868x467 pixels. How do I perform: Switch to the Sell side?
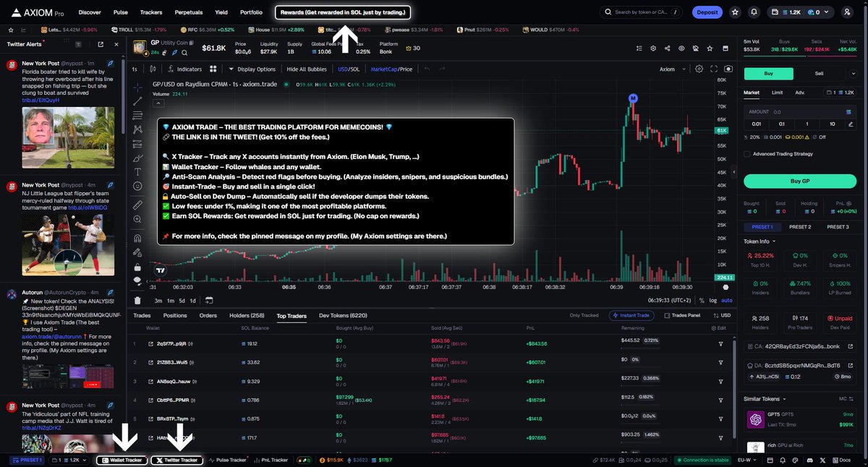pyautogui.click(x=819, y=73)
